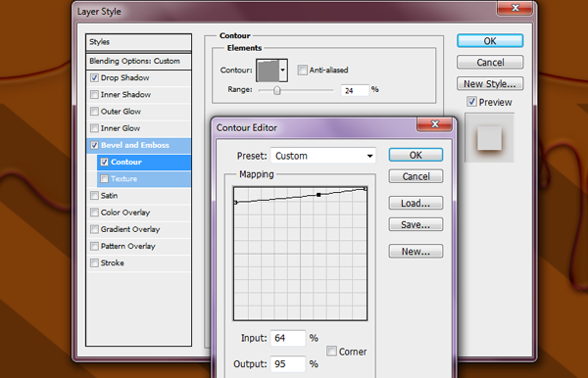Click the style preview thumbnail

point(489,138)
